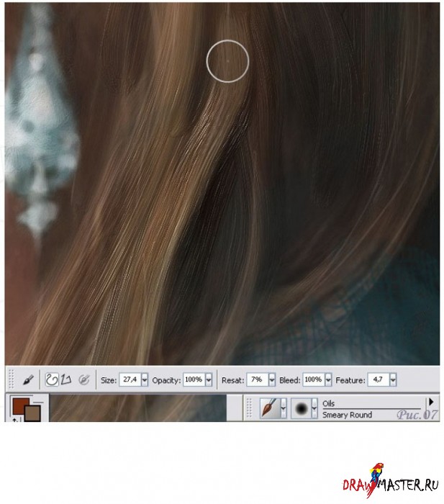Screen dimensions: 444x504
Task: Click the brush reset icon
Action: 83,379
